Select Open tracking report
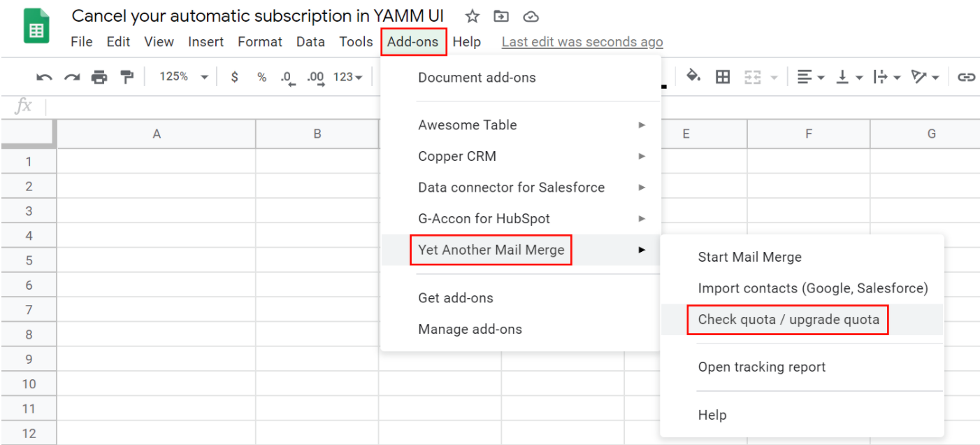This screenshot has height=445, width=980. tap(802, 367)
